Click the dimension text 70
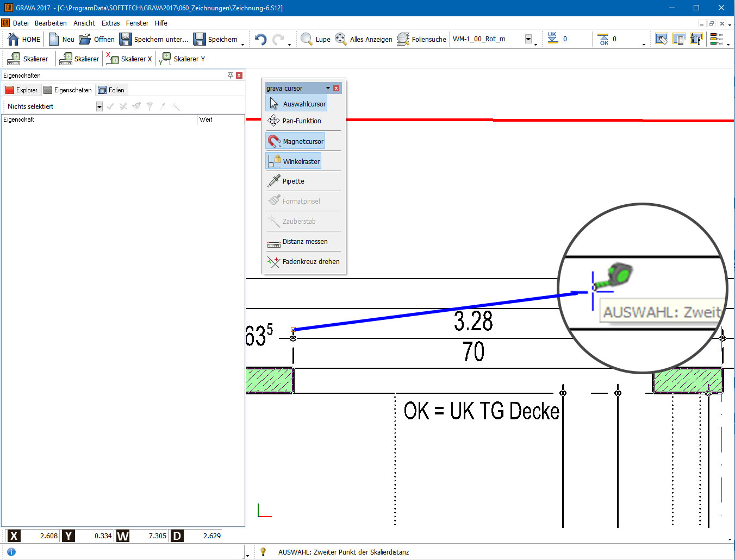 coord(474,351)
